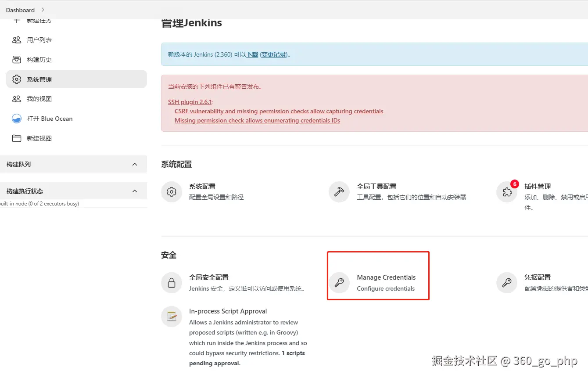Click the 系统配置 gear circle icon
This screenshot has width=588, height=378.
172,192
